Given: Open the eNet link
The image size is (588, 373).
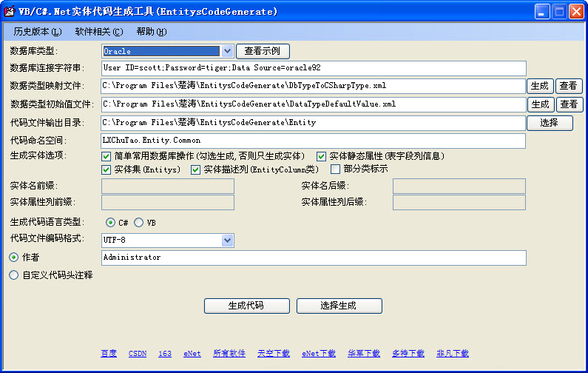Looking at the screenshot, I should click(x=192, y=354).
